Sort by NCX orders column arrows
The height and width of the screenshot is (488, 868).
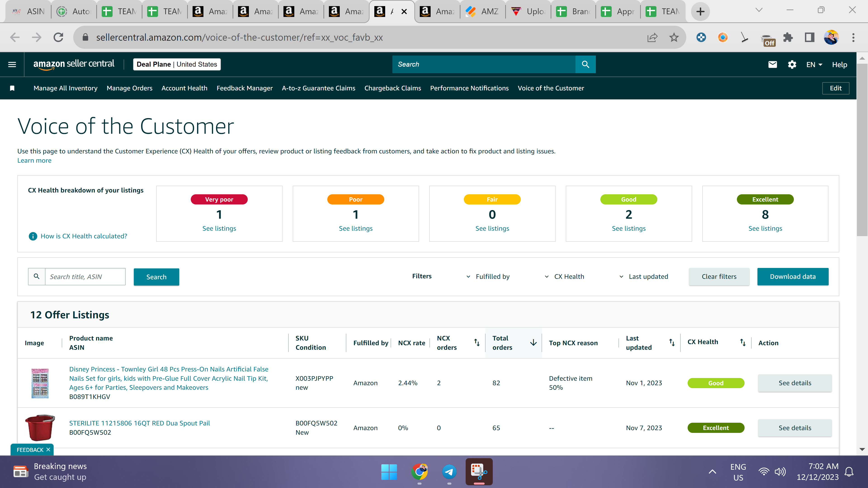click(x=477, y=343)
